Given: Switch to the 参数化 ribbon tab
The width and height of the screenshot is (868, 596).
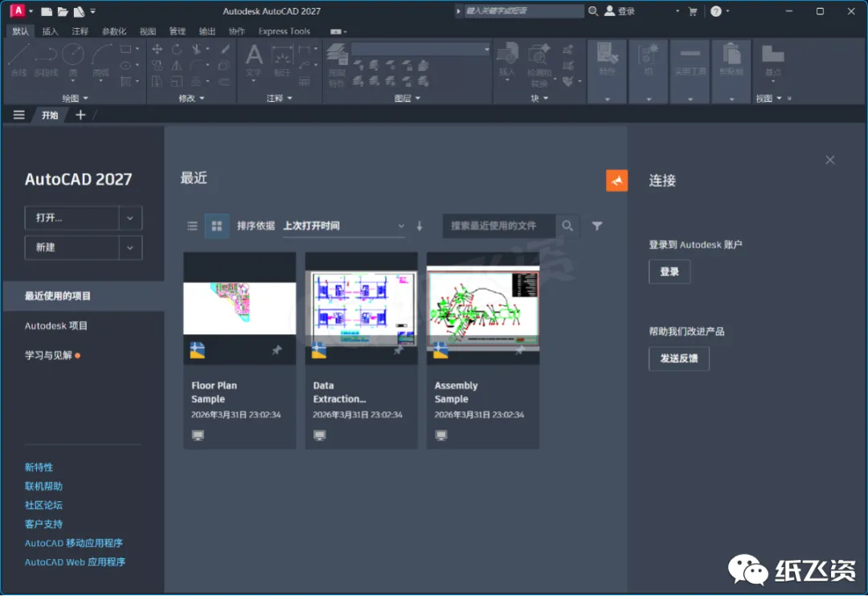Looking at the screenshot, I should pos(114,31).
